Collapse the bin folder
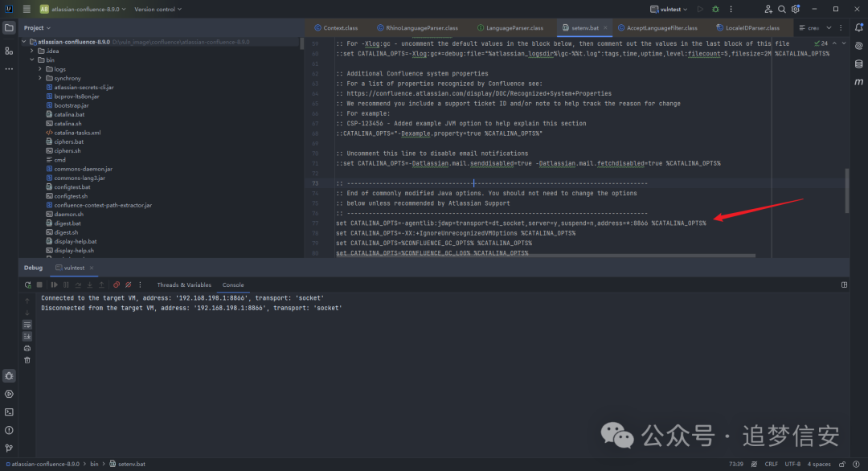Viewport: 868px width, 471px height. (x=32, y=59)
